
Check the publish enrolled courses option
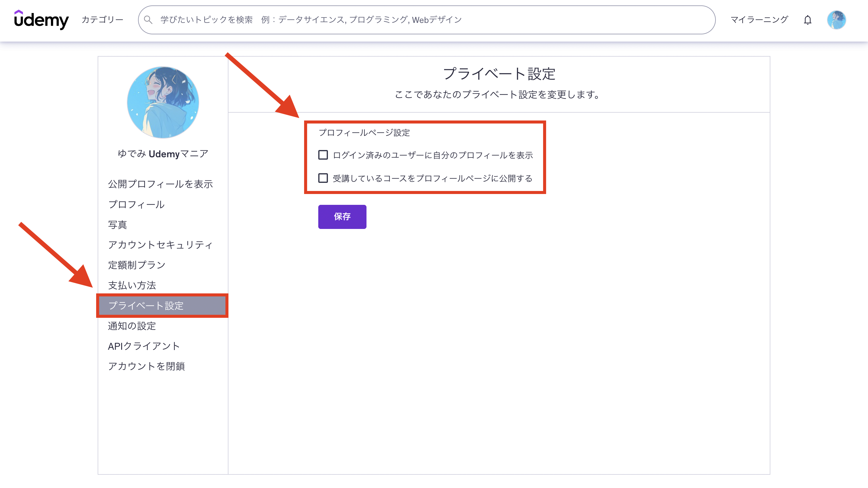tap(323, 178)
